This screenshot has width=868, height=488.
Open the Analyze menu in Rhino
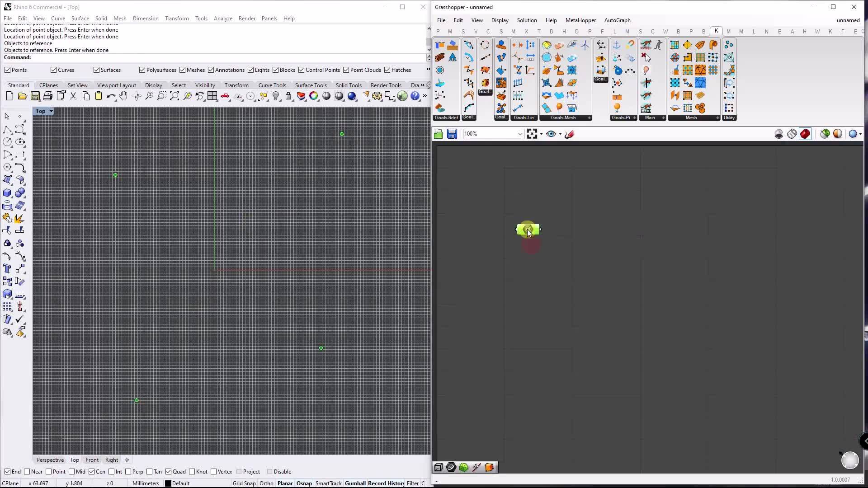click(223, 19)
